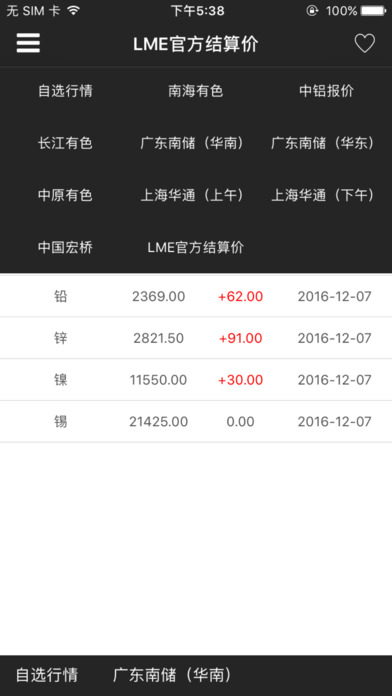Tap the 镍 11550.00 row
The height and width of the screenshot is (696, 392).
(x=196, y=380)
